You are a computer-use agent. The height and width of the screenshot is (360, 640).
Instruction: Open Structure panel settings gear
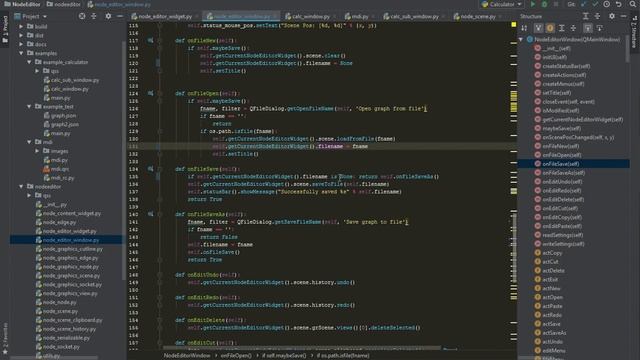tap(612, 16)
